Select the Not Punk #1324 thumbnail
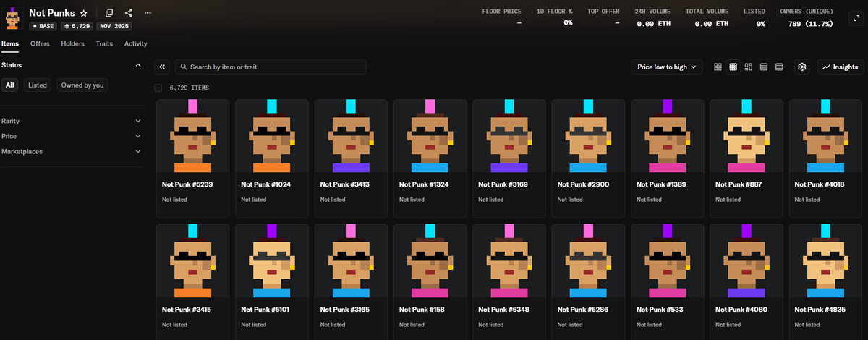This screenshot has width=868, height=340. coord(430,136)
